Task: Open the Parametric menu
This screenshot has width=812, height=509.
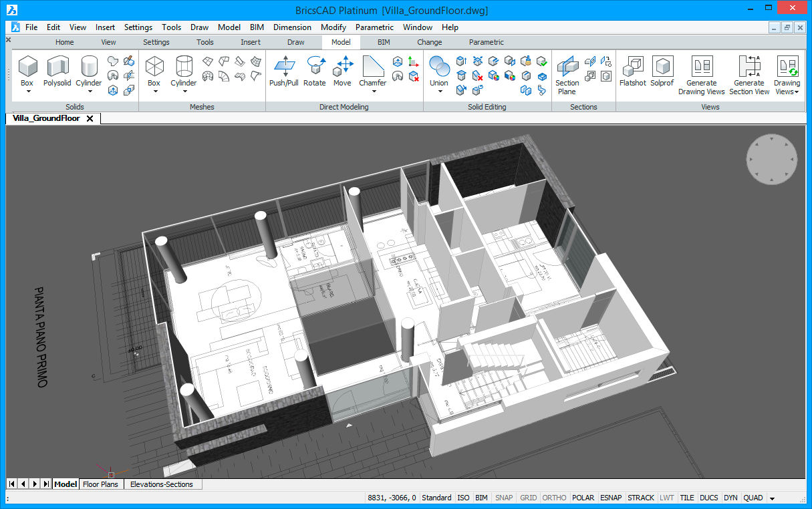Action: point(374,27)
